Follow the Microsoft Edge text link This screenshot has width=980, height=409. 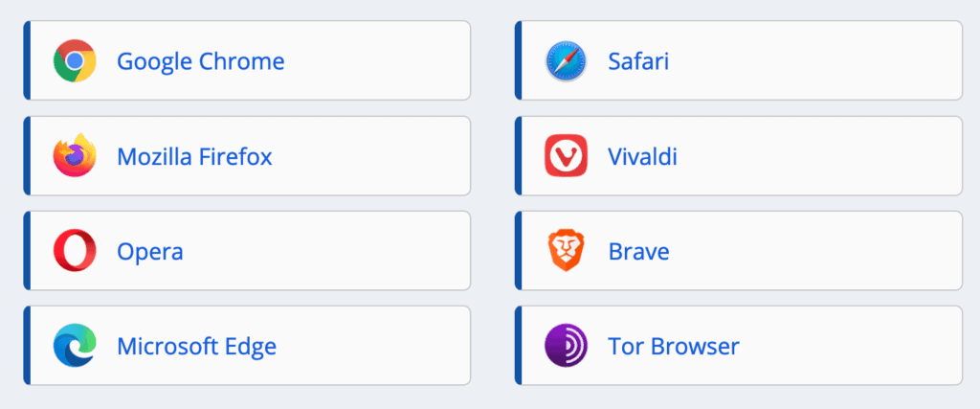[x=196, y=346]
